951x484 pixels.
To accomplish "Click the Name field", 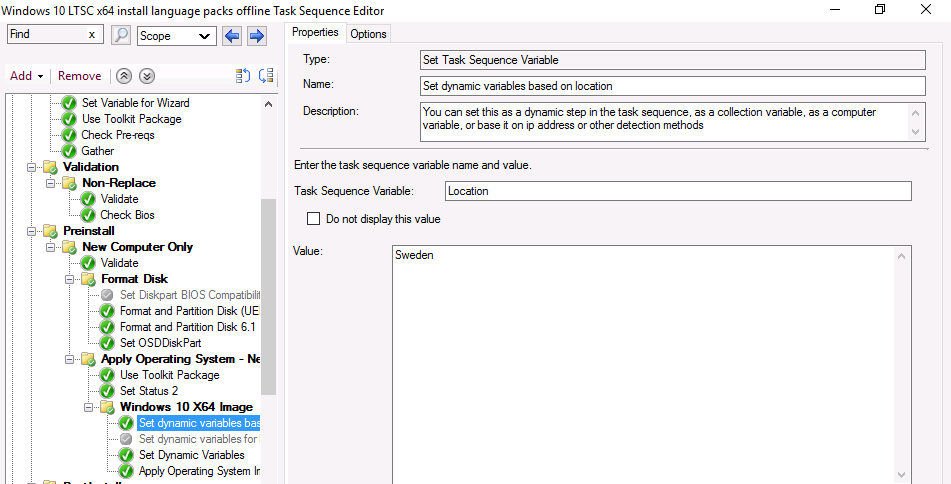I will pyautogui.click(x=673, y=86).
